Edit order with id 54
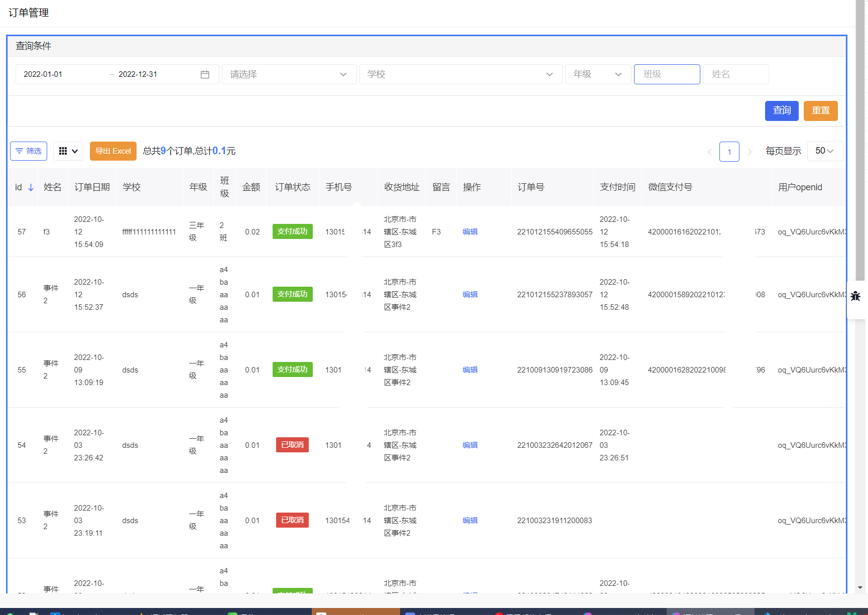 coord(470,445)
